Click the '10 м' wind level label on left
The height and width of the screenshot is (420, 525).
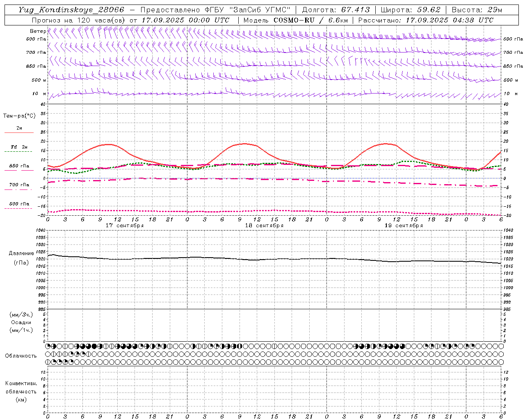coord(39,94)
